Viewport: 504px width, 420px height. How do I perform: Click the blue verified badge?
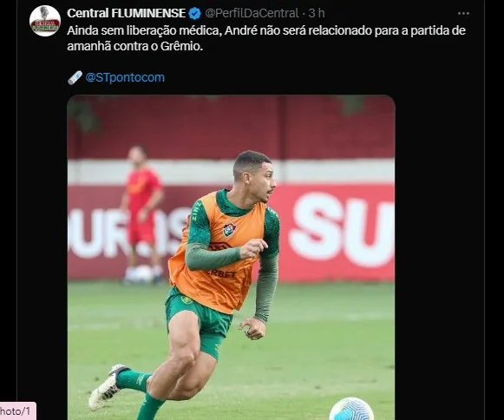[194, 14]
